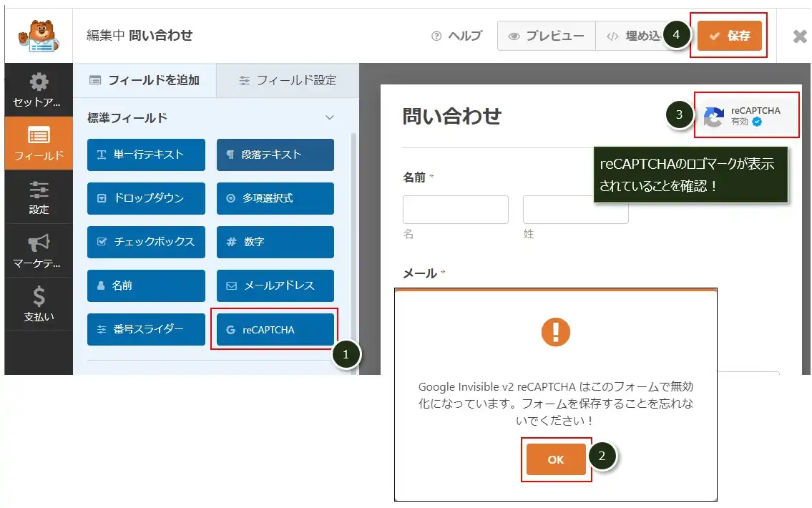Click the プレビュー button
Image resolution: width=812 pixels, height=508 pixels.
(x=547, y=36)
